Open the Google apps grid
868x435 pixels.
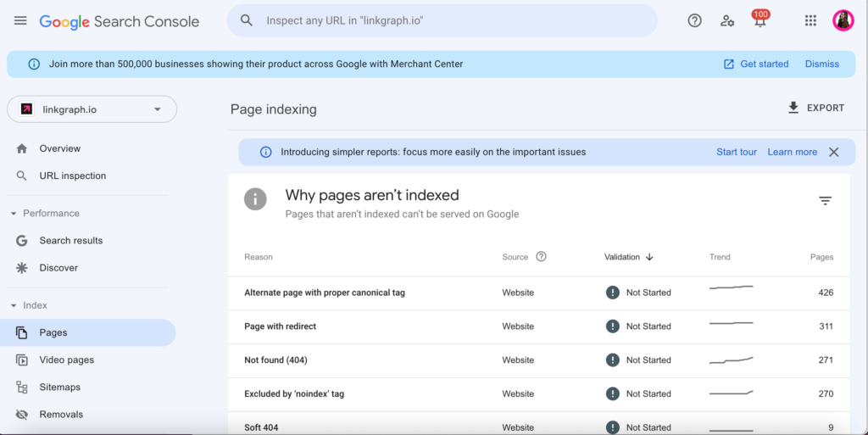pyautogui.click(x=810, y=21)
